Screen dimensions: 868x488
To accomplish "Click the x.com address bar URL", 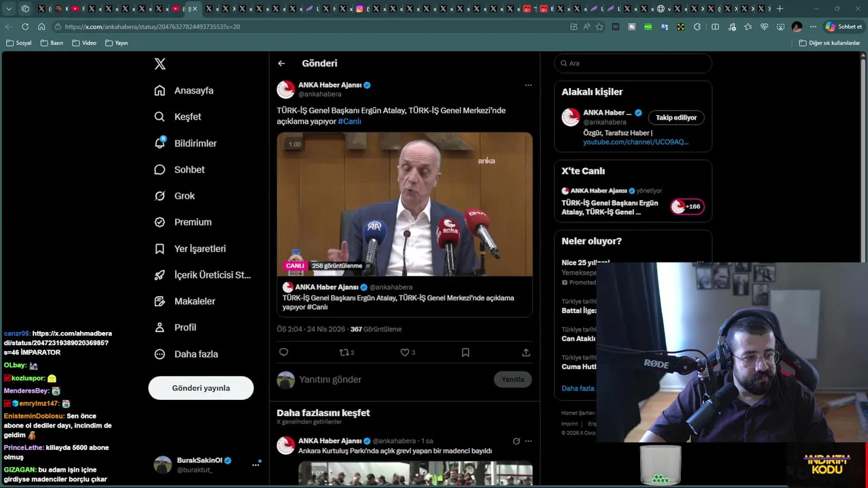I will pos(153,26).
